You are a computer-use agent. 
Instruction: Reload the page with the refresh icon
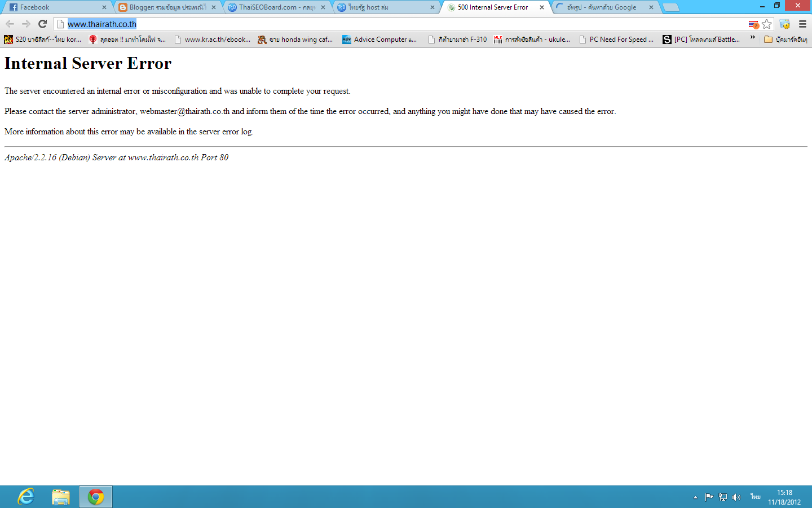point(42,24)
